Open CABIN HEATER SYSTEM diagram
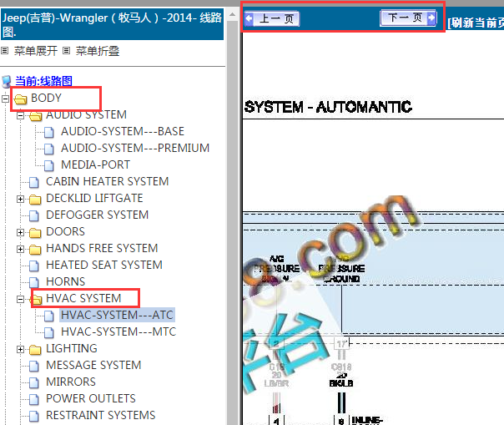This screenshot has width=504, height=425. [107, 181]
